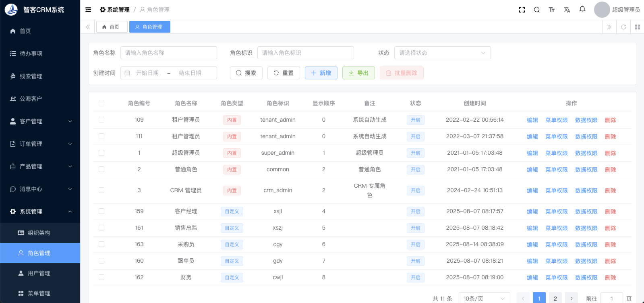Collapse sidebar with the hamburger icon
The height and width of the screenshot is (303, 644).
88,10
